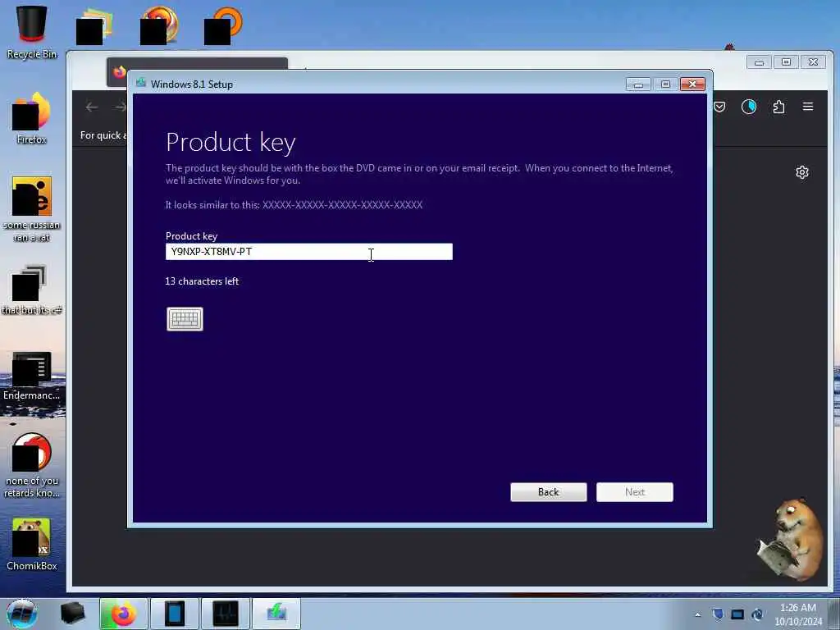This screenshot has width=840, height=630.
Task: Click the 'Product key' heading
Action: tap(231, 143)
